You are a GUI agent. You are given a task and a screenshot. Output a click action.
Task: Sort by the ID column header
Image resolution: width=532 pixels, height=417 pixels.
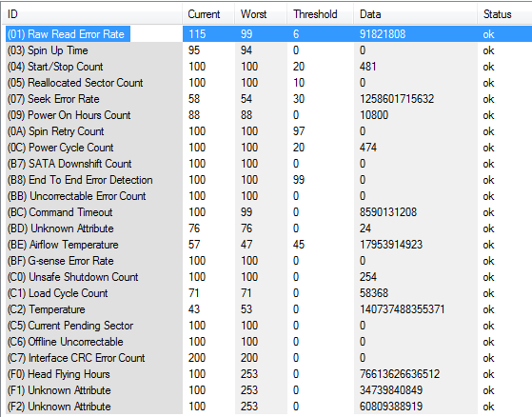[92, 14]
